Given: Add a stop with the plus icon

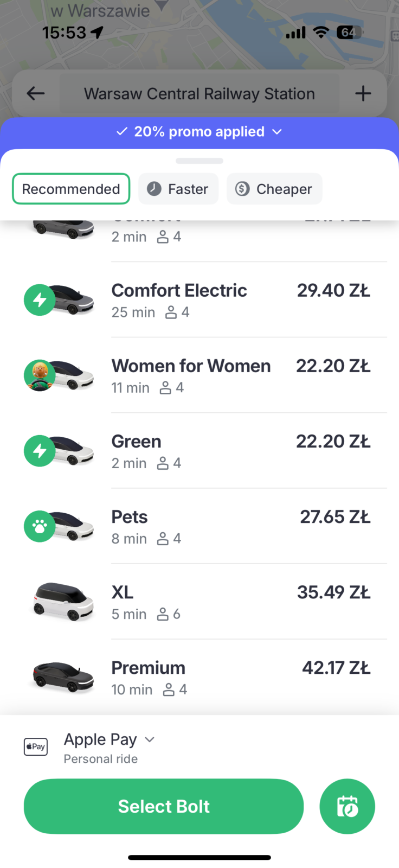Looking at the screenshot, I should pyautogui.click(x=363, y=93).
